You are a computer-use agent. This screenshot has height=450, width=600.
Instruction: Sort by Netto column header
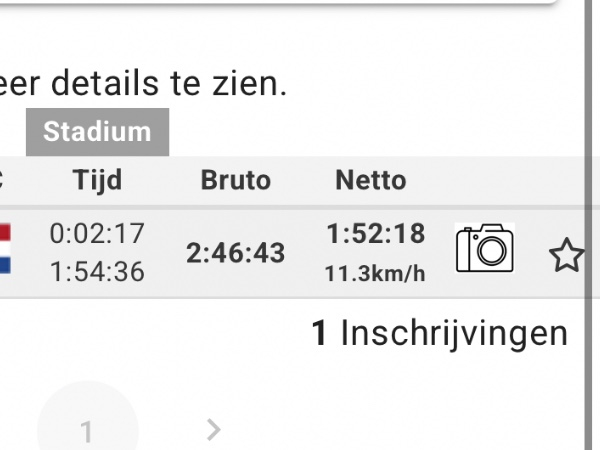point(370,180)
